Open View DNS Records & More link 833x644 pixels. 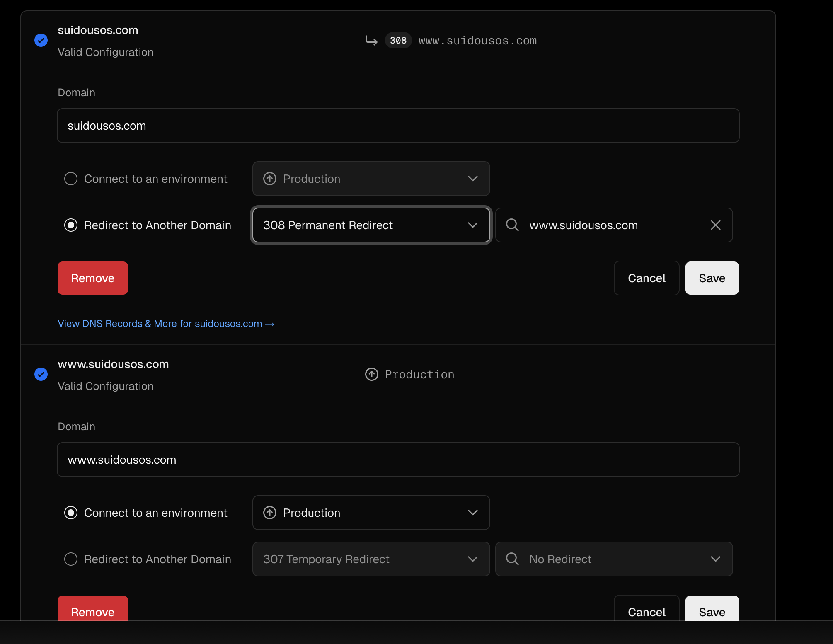(x=166, y=324)
